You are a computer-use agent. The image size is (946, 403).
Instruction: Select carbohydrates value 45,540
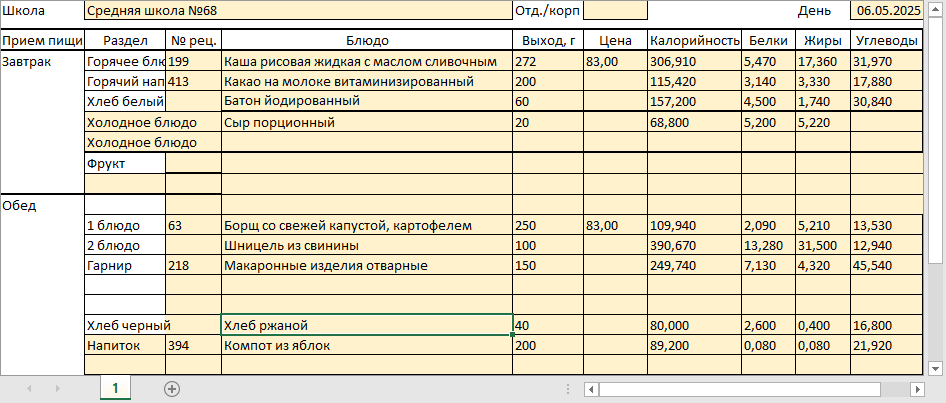point(886,265)
